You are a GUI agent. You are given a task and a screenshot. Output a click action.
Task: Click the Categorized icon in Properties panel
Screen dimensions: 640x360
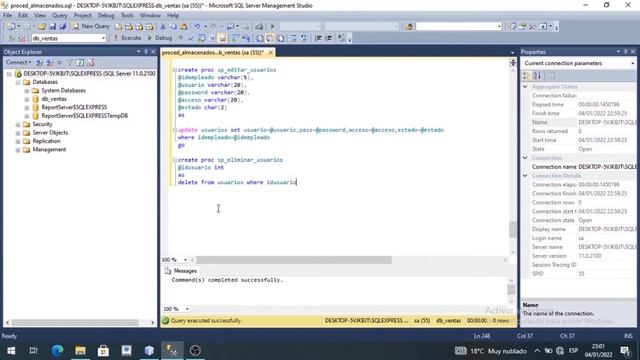click(x=527, y=76)
